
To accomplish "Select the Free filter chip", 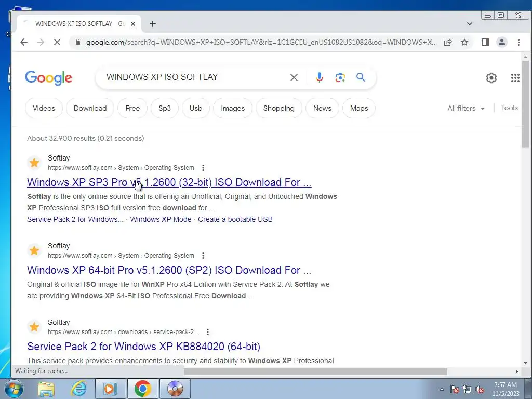I will click(x=132, y=108).
